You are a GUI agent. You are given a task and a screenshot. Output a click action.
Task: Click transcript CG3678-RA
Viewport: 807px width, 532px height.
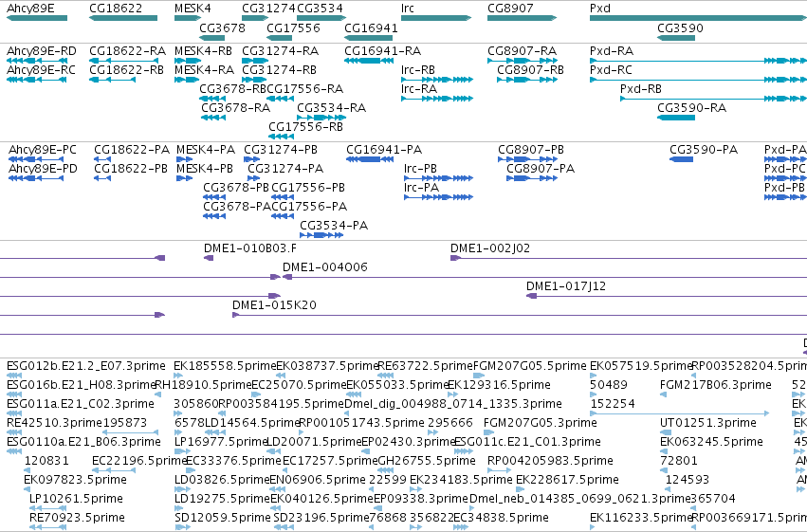tap(236, 108)
